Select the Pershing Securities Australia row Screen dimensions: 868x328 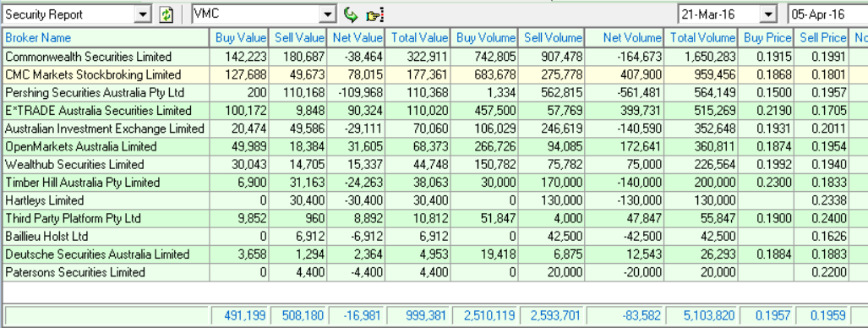click(x=434, y=92)
